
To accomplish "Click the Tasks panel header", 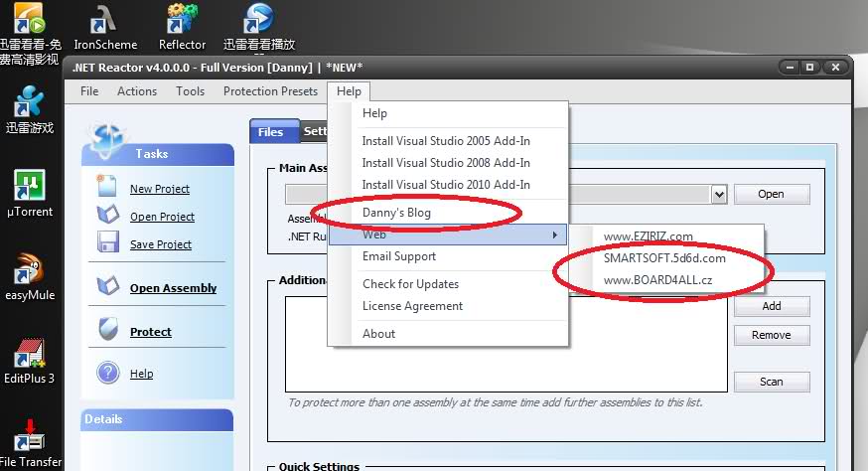I will (x=158, y=154).
